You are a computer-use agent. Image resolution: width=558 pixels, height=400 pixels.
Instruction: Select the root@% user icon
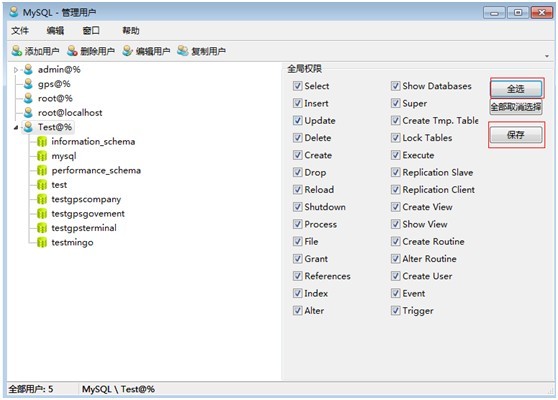tap(28, 98)
